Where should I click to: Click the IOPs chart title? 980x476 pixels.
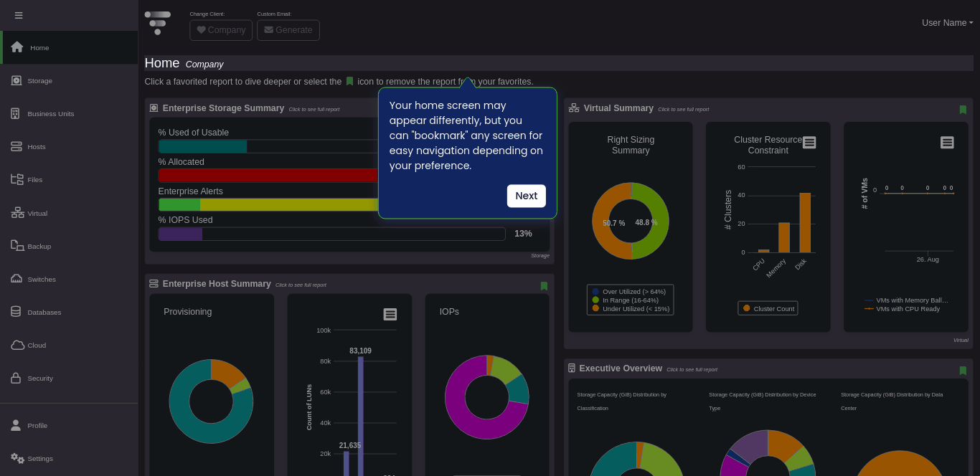[449, 312]
